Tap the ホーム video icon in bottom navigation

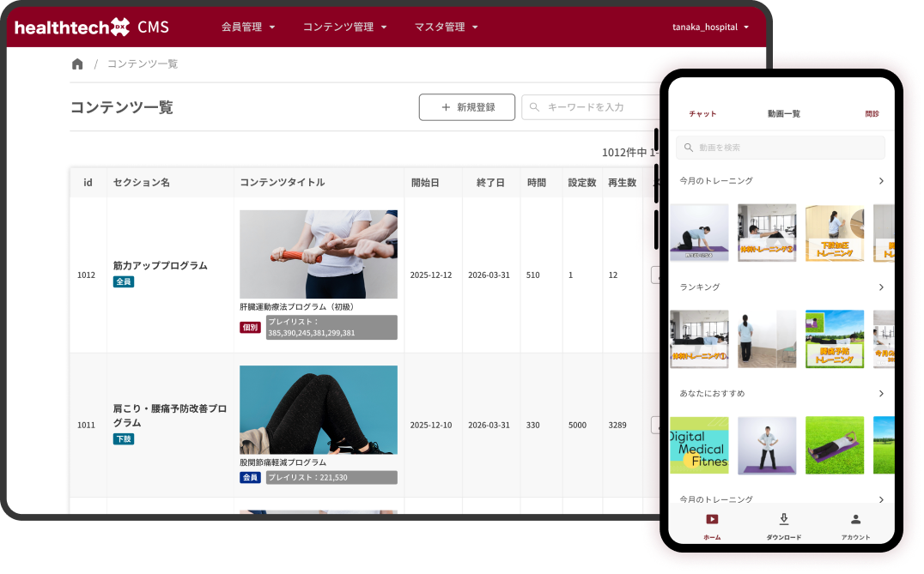(712, 520)
